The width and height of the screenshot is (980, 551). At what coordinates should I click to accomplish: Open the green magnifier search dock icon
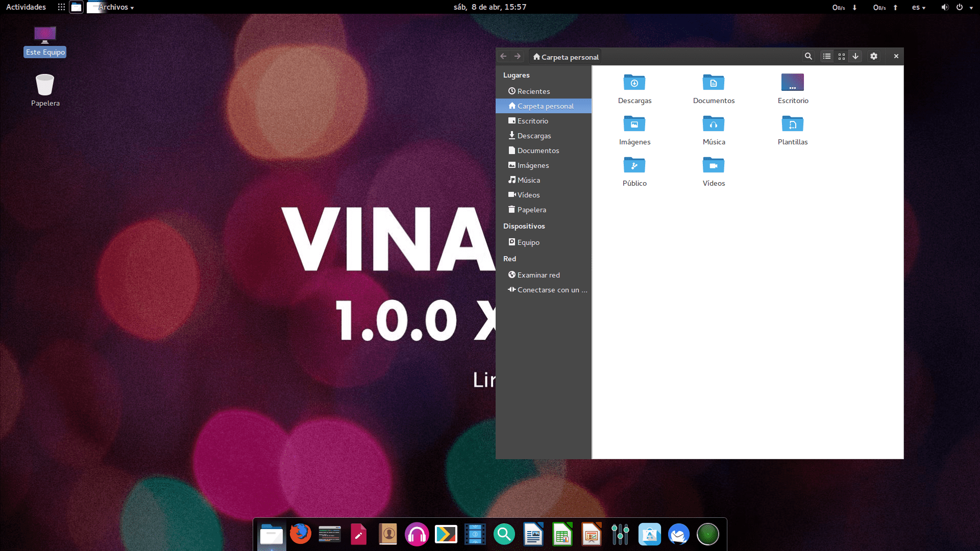504,535
